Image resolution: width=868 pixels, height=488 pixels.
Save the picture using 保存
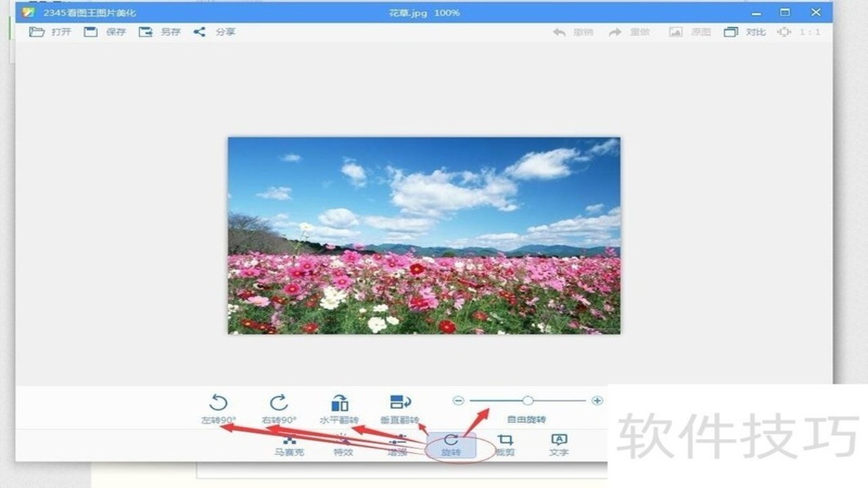[x=104, y=32]
